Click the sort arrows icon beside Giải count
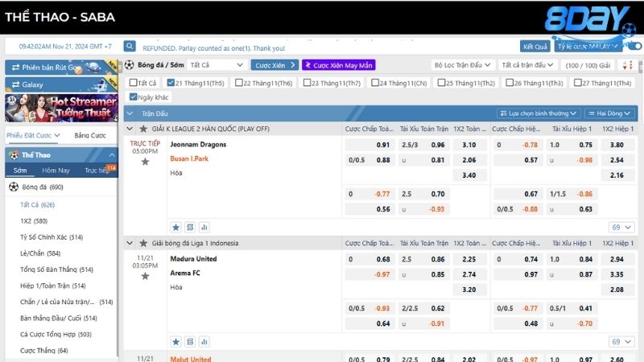The width and height of the screenshot is (644, 362). point(628,65)
